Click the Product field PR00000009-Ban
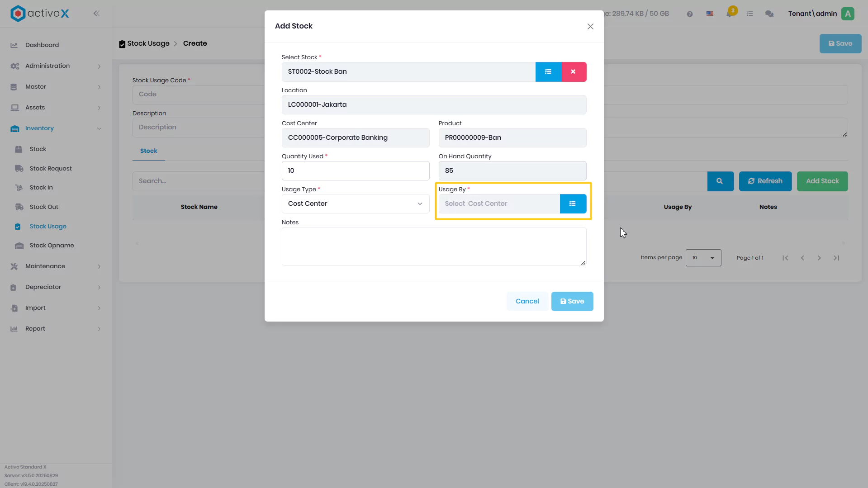868x488 pixels. [512, 138]
